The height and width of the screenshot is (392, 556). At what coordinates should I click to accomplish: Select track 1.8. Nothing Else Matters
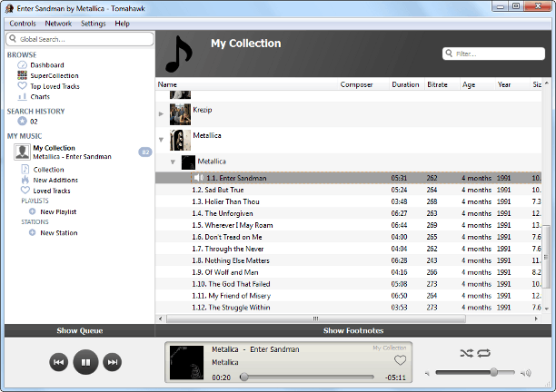tap(348, 260)
